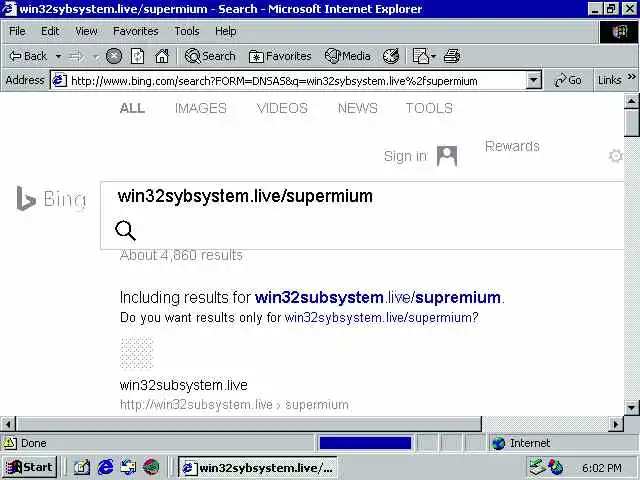The image size is (640, 480).
Task: Switch to the VIDEOS tab
Action: (x=282, y=108)
